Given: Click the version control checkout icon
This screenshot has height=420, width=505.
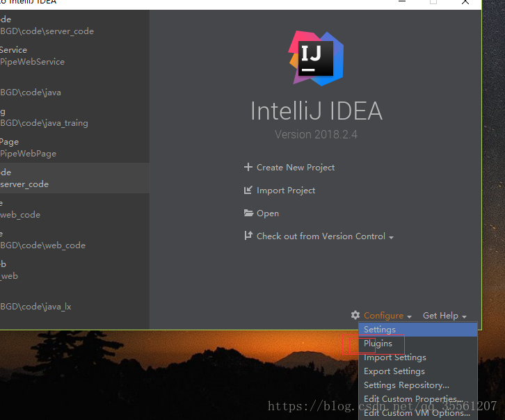Looking at the screenshot, I should click(x=248, y=236).
